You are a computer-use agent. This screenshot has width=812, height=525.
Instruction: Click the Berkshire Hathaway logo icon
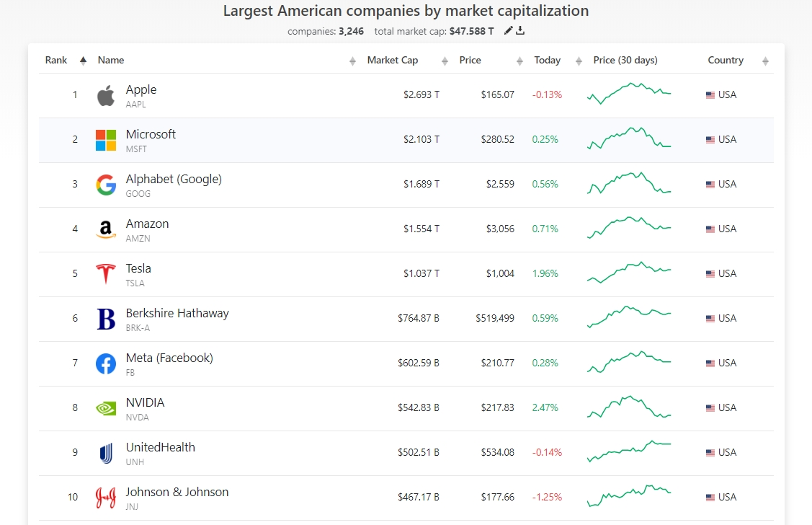point(106,319)
